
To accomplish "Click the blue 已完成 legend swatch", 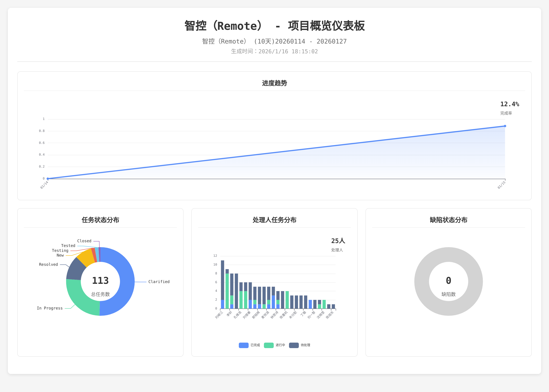I will (243, 345).
